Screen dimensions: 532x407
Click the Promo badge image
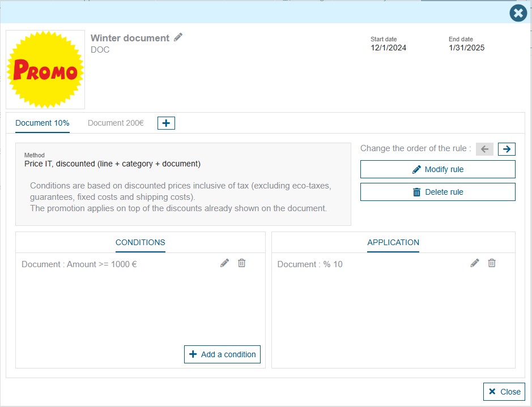click(45, 70)
